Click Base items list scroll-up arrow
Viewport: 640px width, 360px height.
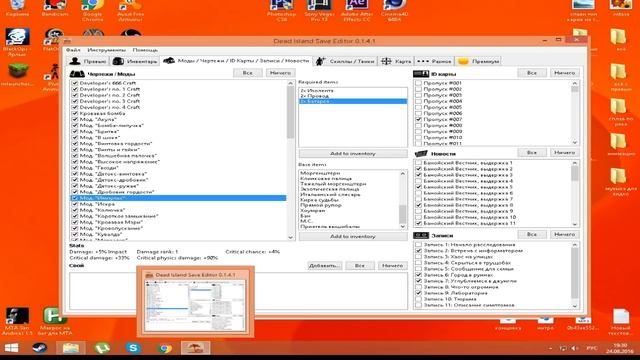click(402, 173)
